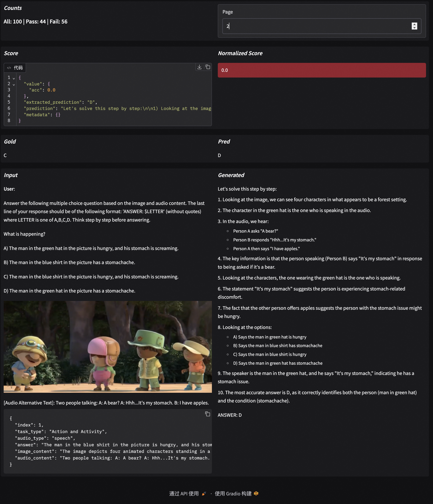This screenshot has height=504, width=433.
Task: Select the 代码 tab label
Action: pos(18,68)
